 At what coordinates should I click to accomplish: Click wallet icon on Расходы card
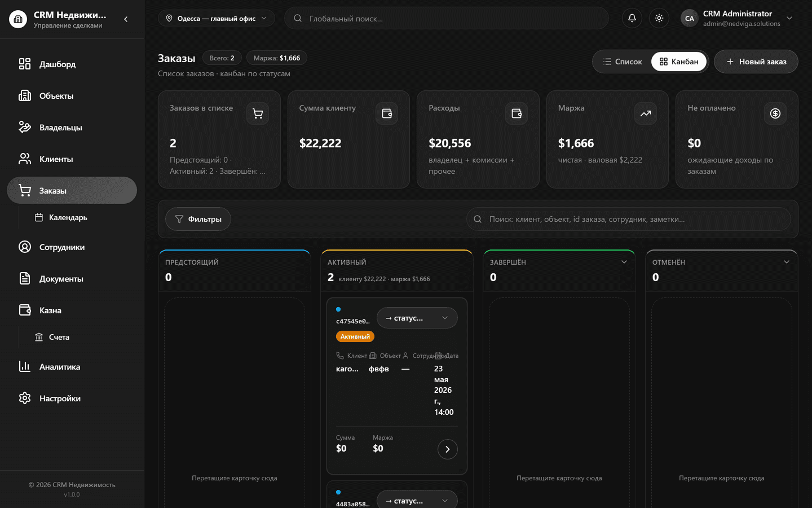[x=517, y=113]
